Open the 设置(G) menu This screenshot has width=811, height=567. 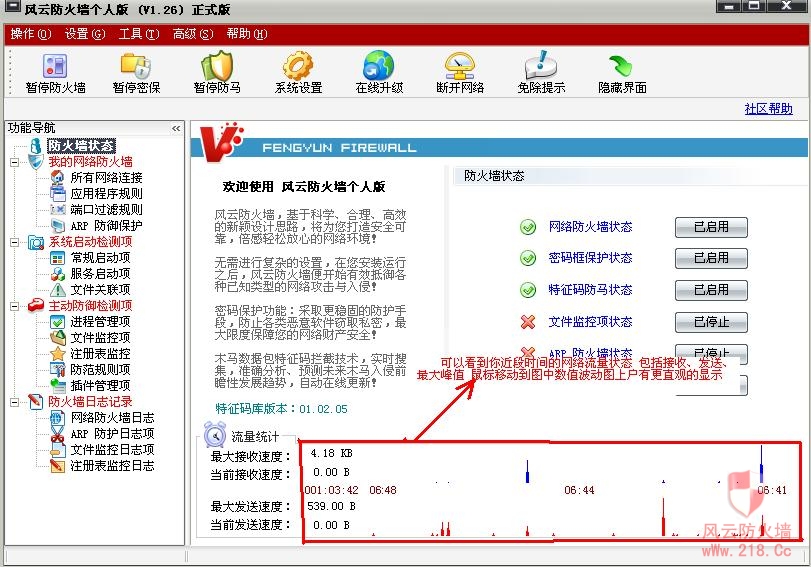[85, 34]
